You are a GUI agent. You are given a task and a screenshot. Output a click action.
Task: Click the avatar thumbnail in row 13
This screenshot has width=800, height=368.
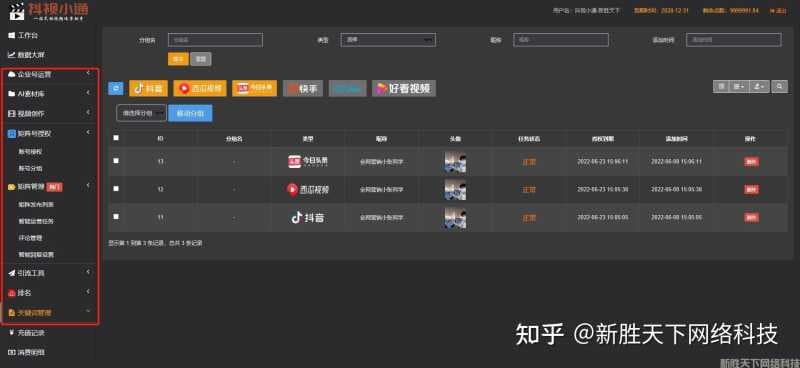click(455, 162)
